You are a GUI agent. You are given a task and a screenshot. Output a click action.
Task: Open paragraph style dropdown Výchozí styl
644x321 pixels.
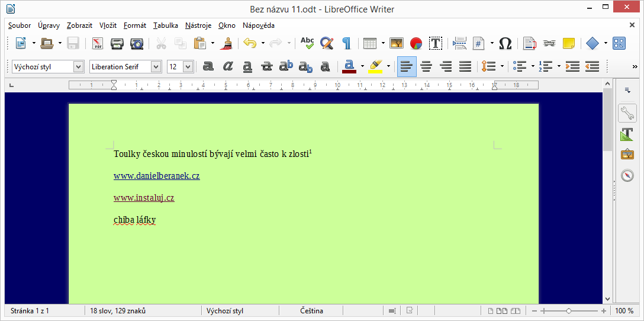point(78,66)
